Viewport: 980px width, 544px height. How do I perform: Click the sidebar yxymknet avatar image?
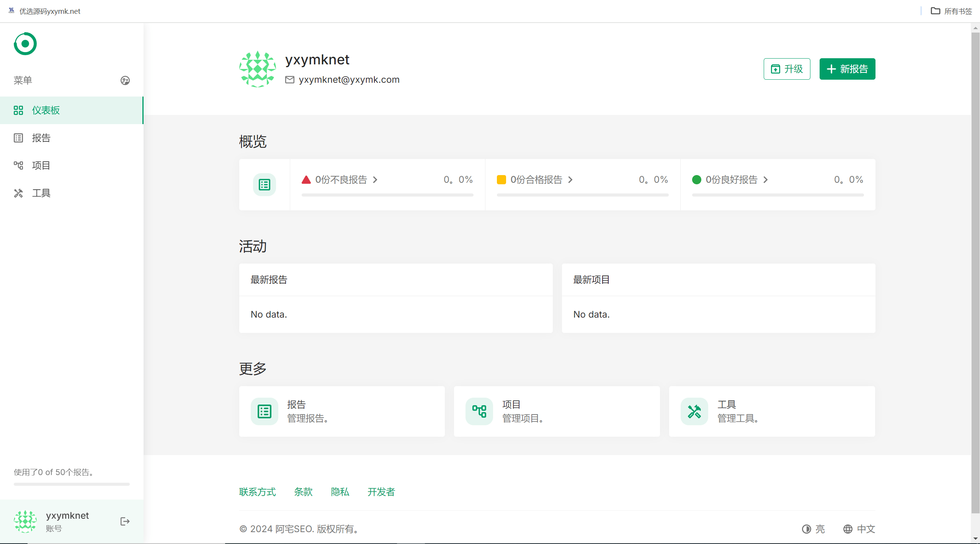point(25,521)
